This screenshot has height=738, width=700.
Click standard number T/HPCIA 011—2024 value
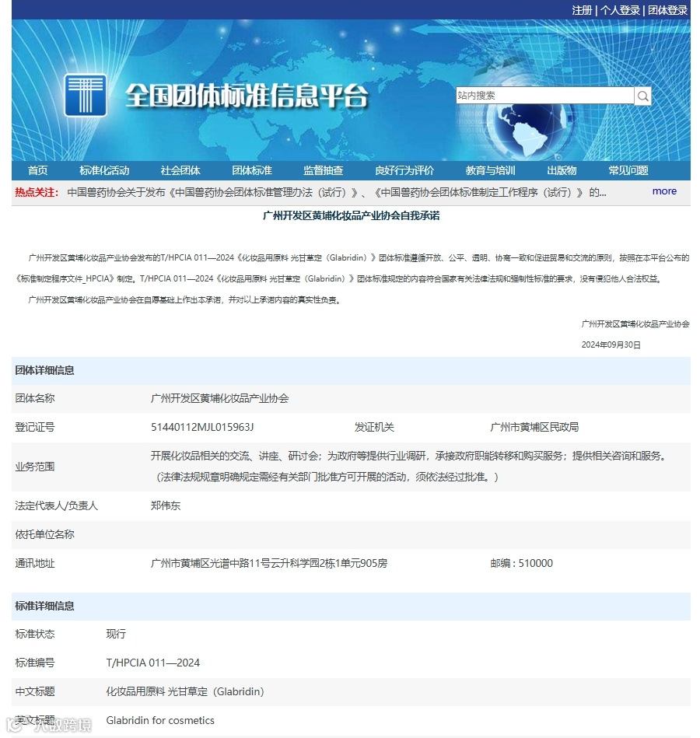click(153, 663)
